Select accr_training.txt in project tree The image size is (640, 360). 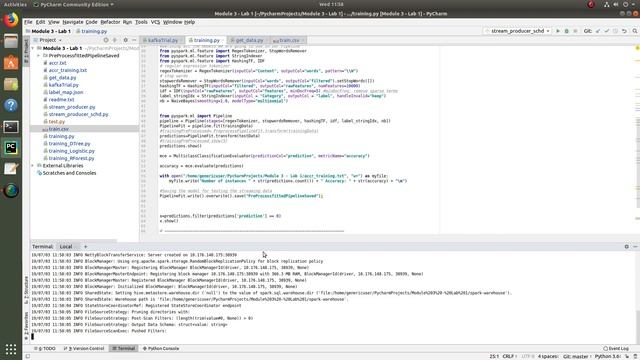tap(67, 70)
